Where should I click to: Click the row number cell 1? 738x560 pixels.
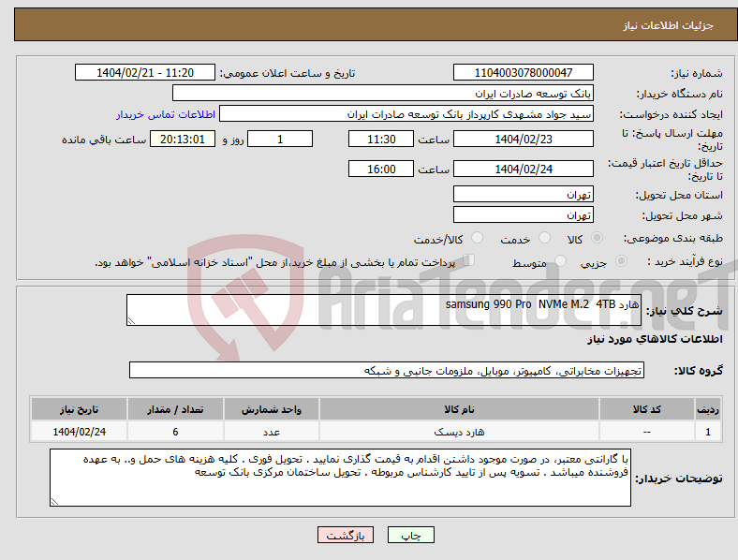(708, 432)
